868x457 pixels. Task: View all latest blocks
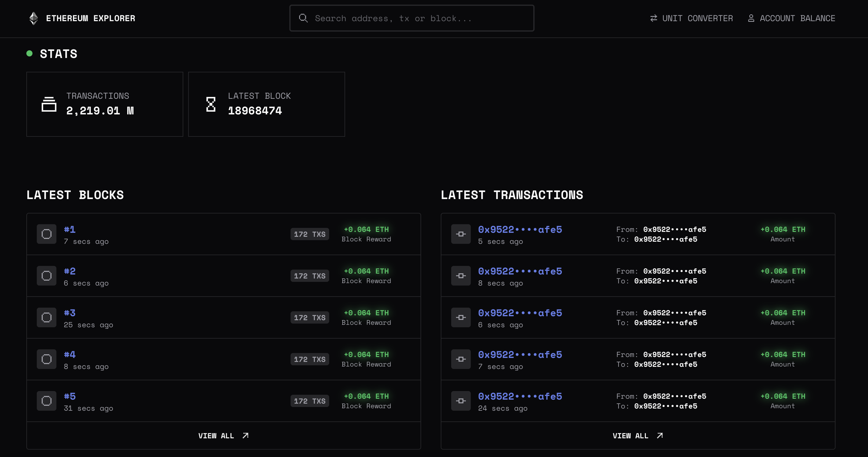click(x=223, y=436)
